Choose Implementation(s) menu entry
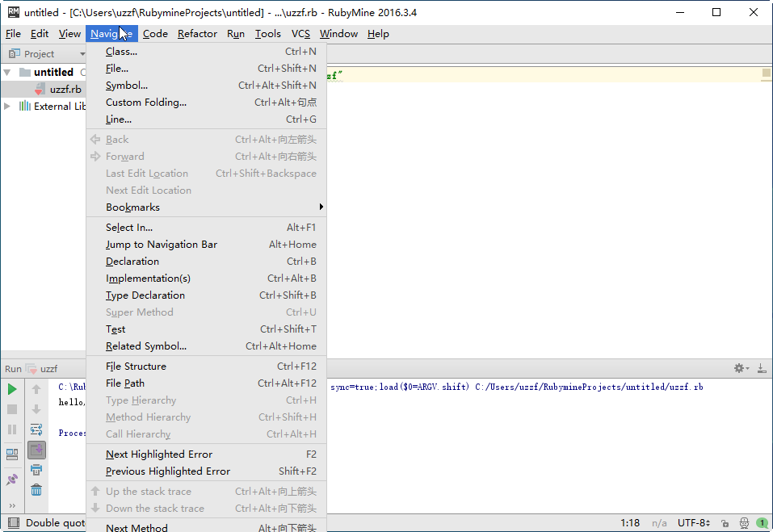Viewport: 773px width, 532px height. click(x=206, y=279)
